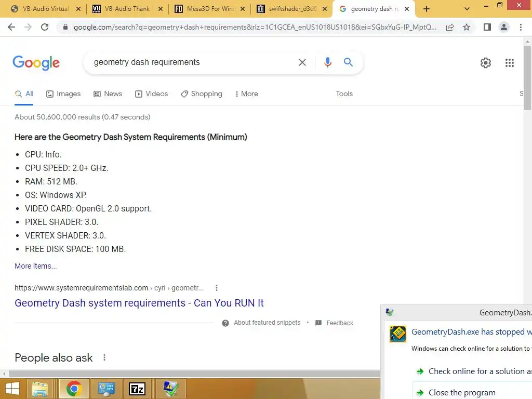Choose Check online for a solution
Image resolution: width=532 pixels, height=399 pixels.
(x=474, y=371)
